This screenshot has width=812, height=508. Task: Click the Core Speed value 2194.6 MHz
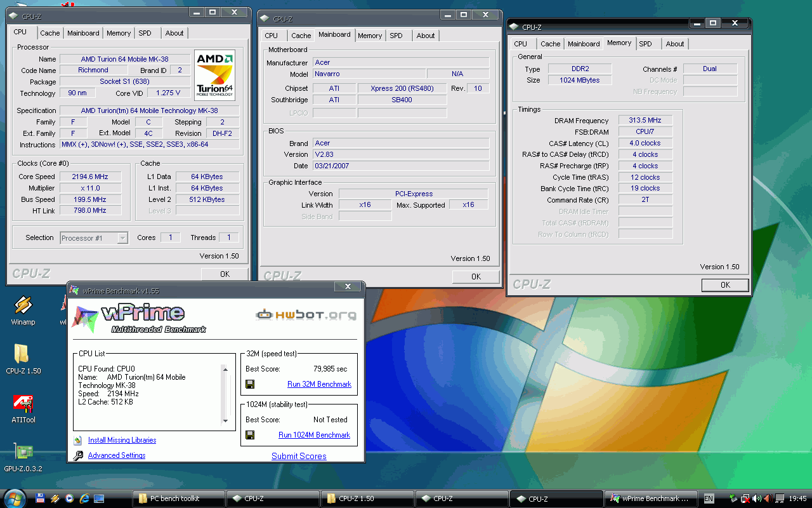point(89,177)
